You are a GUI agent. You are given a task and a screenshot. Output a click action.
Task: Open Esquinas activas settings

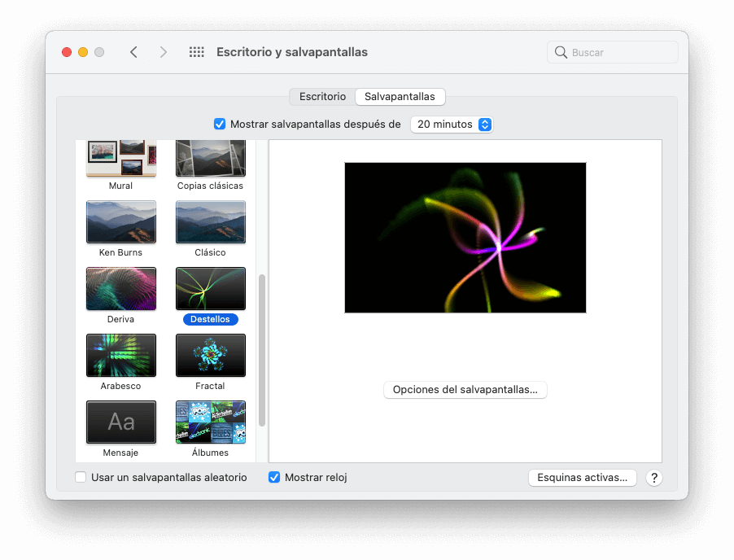click(x=582, y=478)
